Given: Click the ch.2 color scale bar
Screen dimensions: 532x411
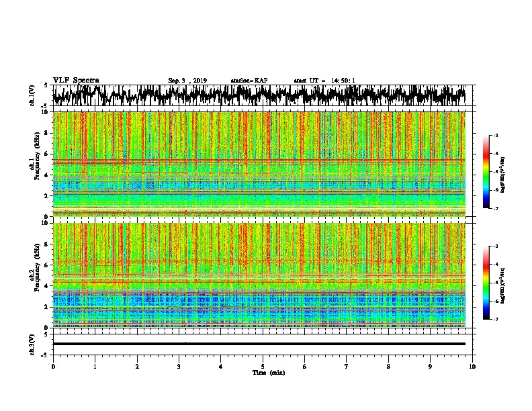Looking at the screenshot, I should click(486, 283).
